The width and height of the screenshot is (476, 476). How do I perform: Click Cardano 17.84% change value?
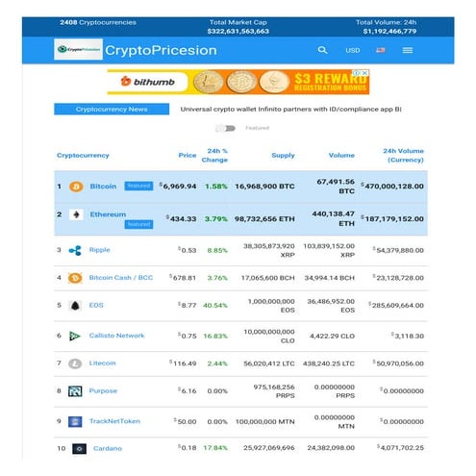[x=215, y=448]
